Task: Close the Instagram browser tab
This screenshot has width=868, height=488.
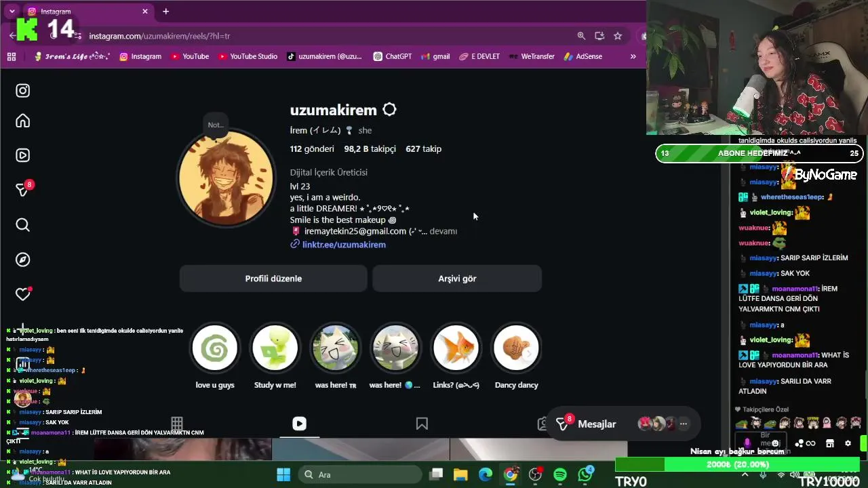Action: pyautogui.click(x=144, y=12)
